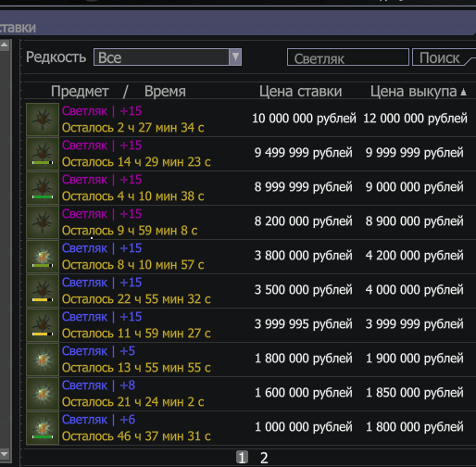Select listing with bid 3 999 995 рублей

(x=251, y=325)
